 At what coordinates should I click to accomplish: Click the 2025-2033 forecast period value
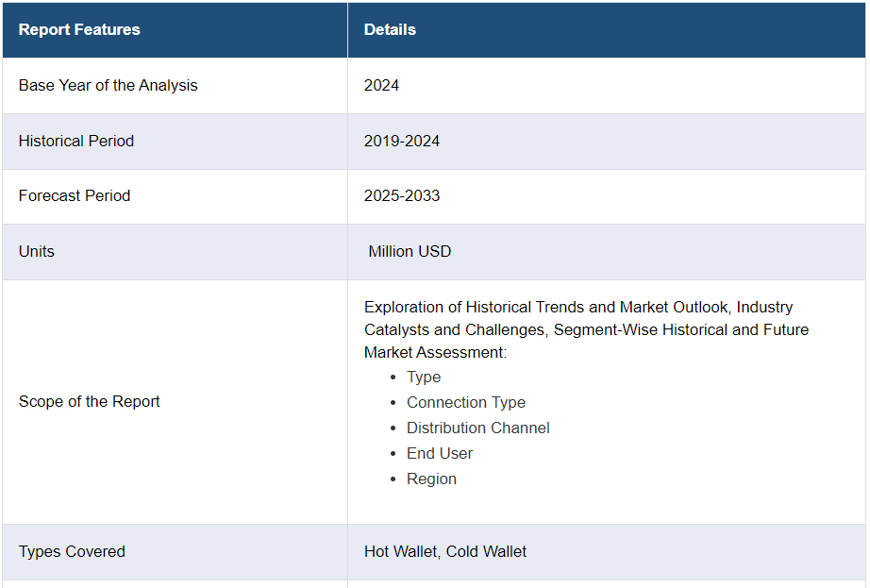tap(402, 195)
